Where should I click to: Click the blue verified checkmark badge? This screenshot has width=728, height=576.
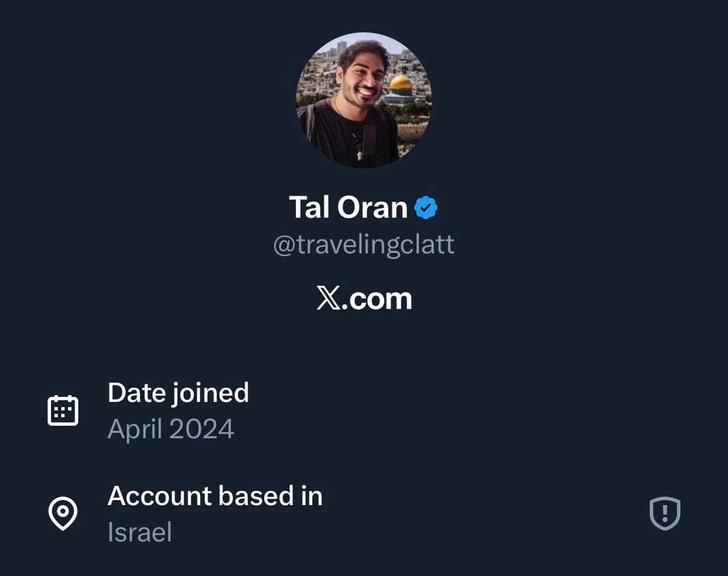(426, 208)
